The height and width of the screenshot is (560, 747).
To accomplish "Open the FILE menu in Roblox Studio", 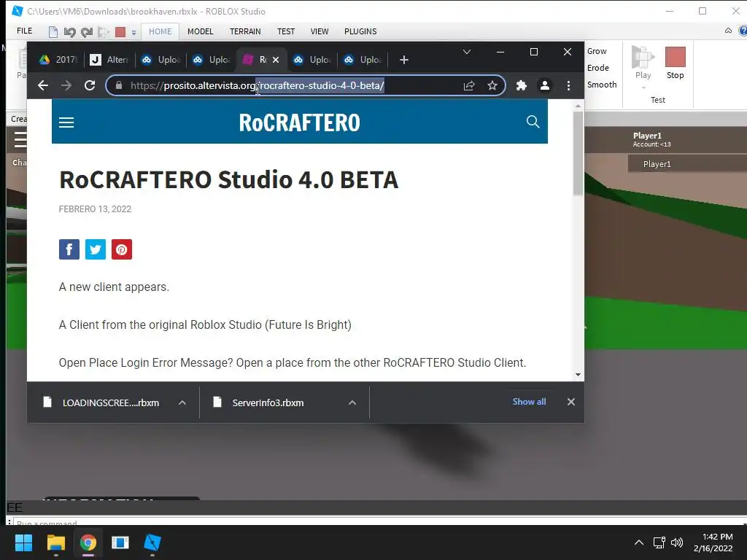I will click(x=24, y=31).
